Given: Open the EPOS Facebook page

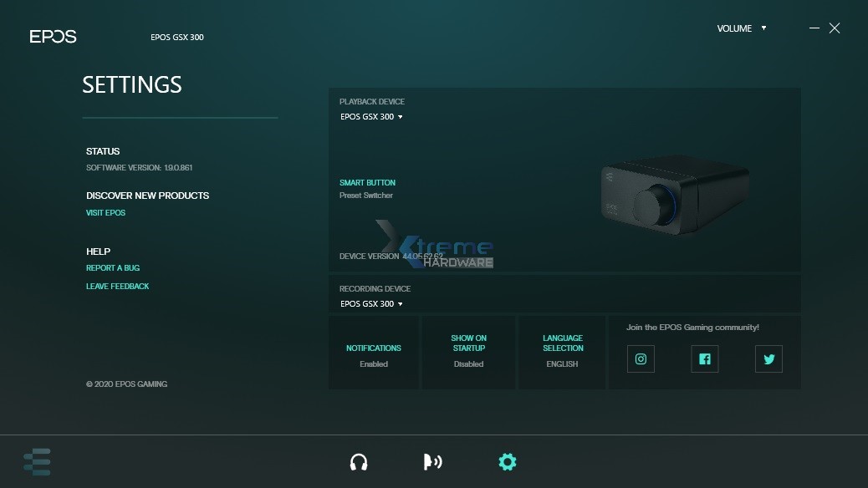Looking at the screenshot, I should [705, 359].
